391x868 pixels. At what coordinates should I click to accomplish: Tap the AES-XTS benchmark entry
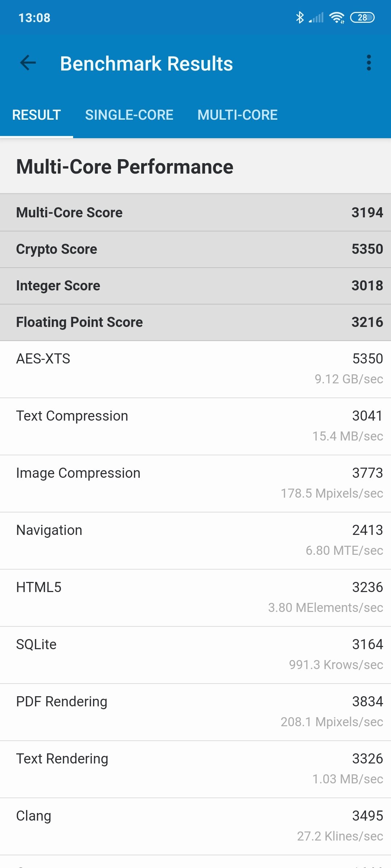point(195,369)
